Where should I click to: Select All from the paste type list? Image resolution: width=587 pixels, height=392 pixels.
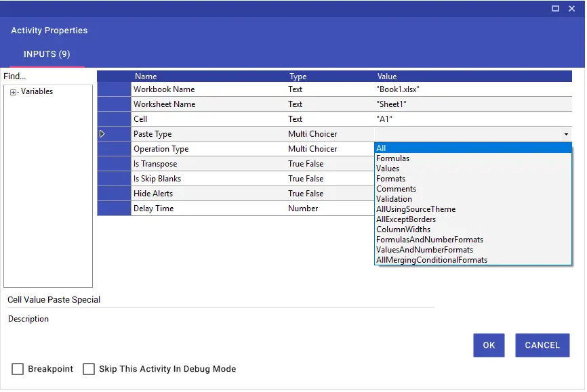pos(473,148)
